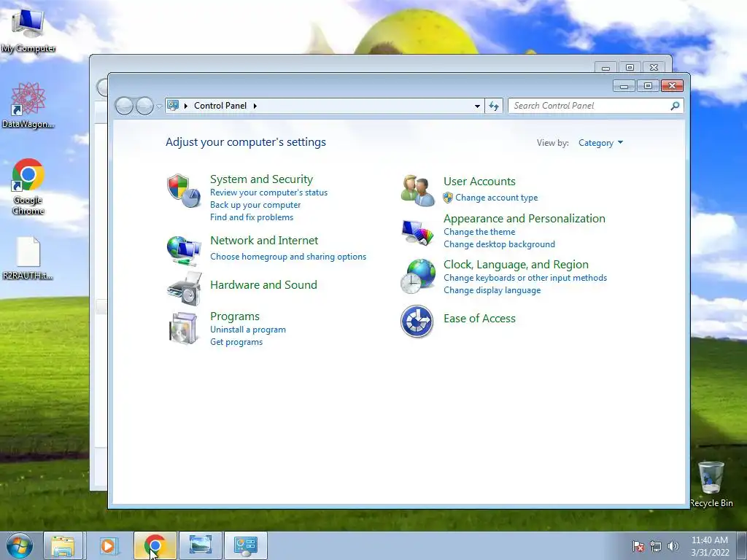Open the View by Category dropdown
Screen dimensions: 747x560
(x=600, y=143)
